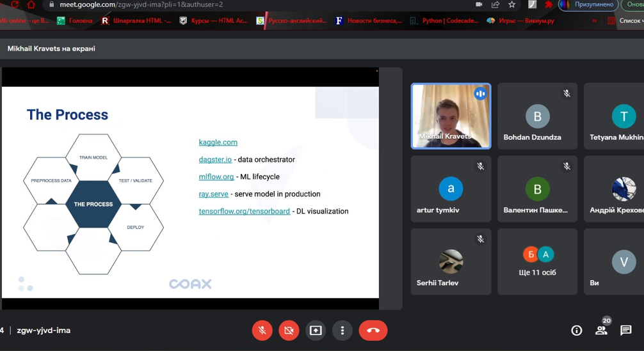This screenshot has width=644, height=351.
Task: Open the meeting details info icon
Action: (576, 331)
